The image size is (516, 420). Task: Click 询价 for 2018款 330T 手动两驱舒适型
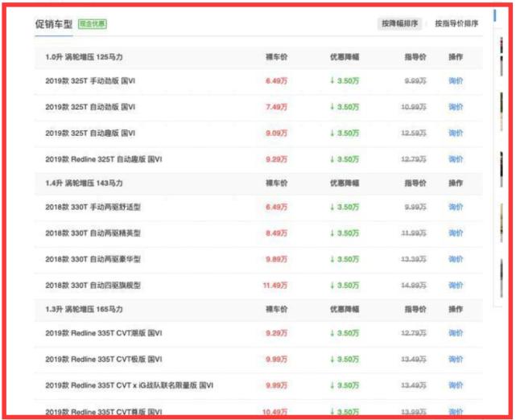point(456,207)
